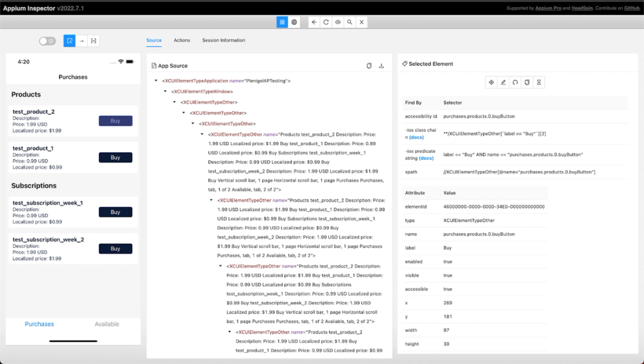Copy selected element attributes to clipboard
Screen dimensions: 644x364
(527, 82)
